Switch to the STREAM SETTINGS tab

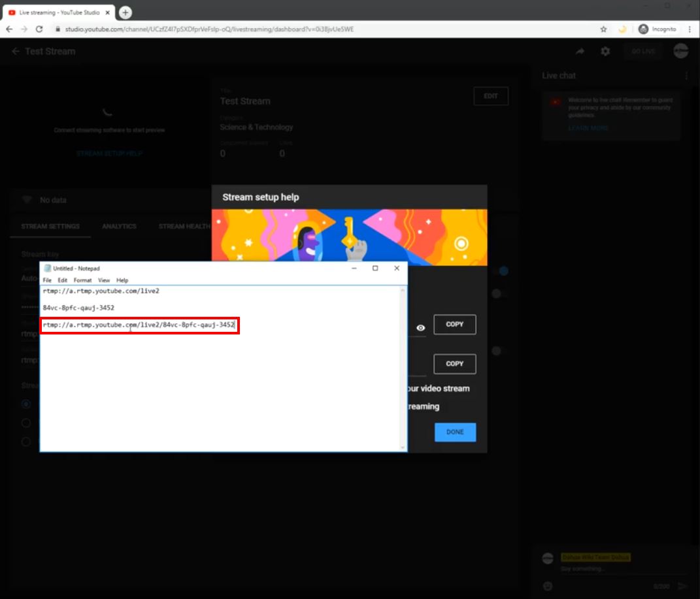point(50,226)
